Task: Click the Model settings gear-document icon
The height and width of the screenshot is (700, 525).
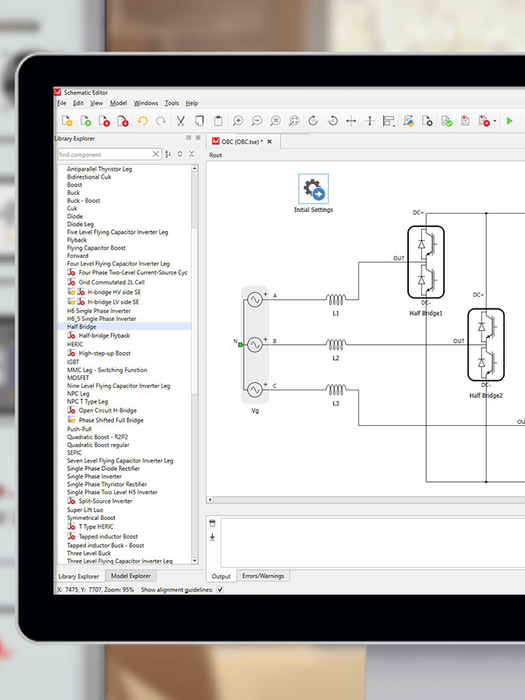Action: coord(427,121)
